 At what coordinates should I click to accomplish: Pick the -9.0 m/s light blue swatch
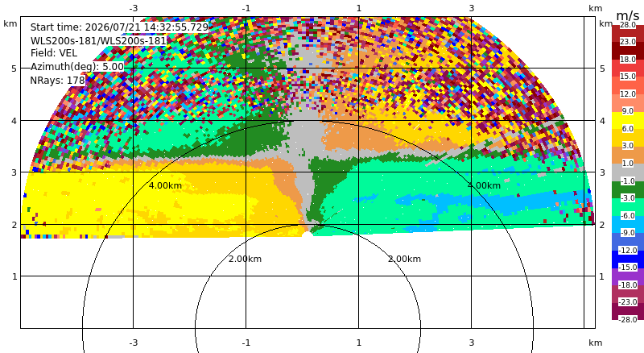pos(628,225)
